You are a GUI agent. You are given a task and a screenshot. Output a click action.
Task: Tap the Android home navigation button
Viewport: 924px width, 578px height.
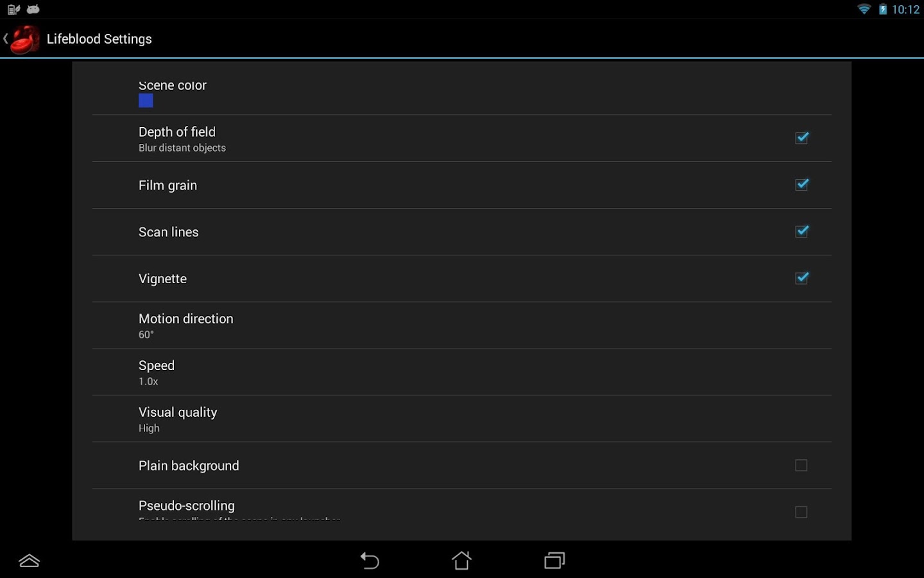[x=461, y=560]
